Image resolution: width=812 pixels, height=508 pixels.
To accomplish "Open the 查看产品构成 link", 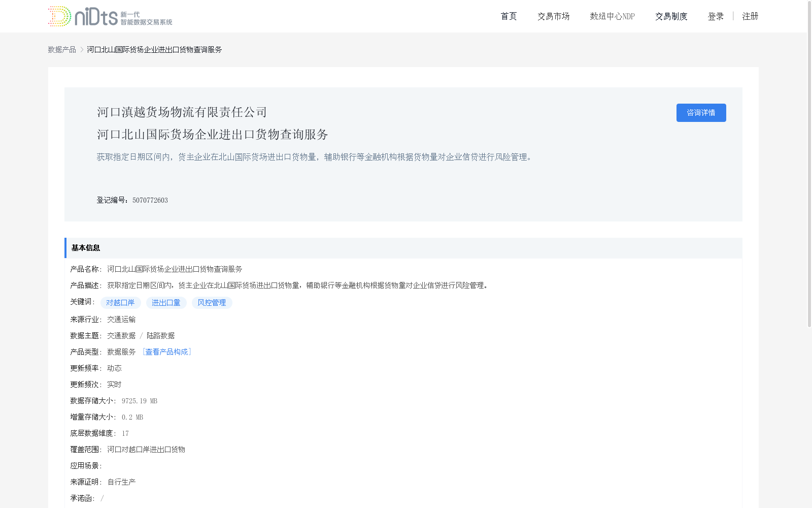I will coord(167,352).
